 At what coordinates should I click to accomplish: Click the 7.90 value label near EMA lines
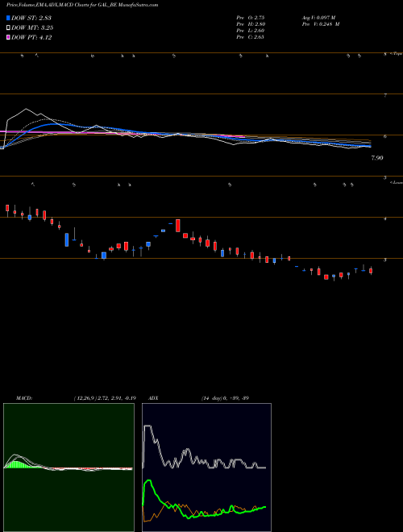[377, 158]
